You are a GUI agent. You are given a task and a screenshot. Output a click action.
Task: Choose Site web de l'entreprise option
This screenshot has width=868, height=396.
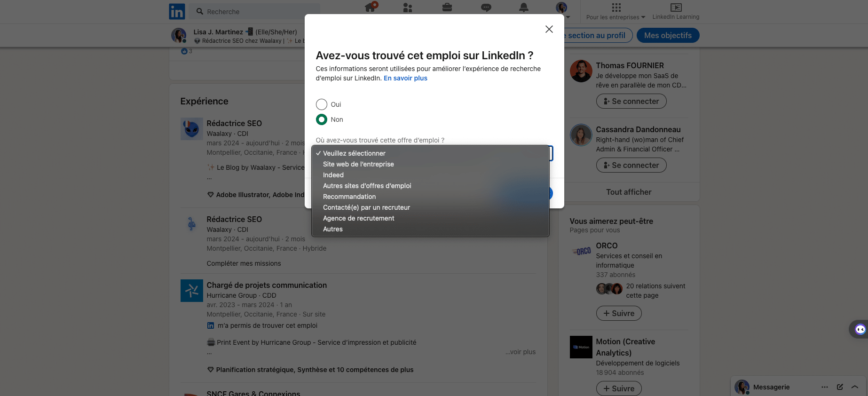tap(430, 164)
